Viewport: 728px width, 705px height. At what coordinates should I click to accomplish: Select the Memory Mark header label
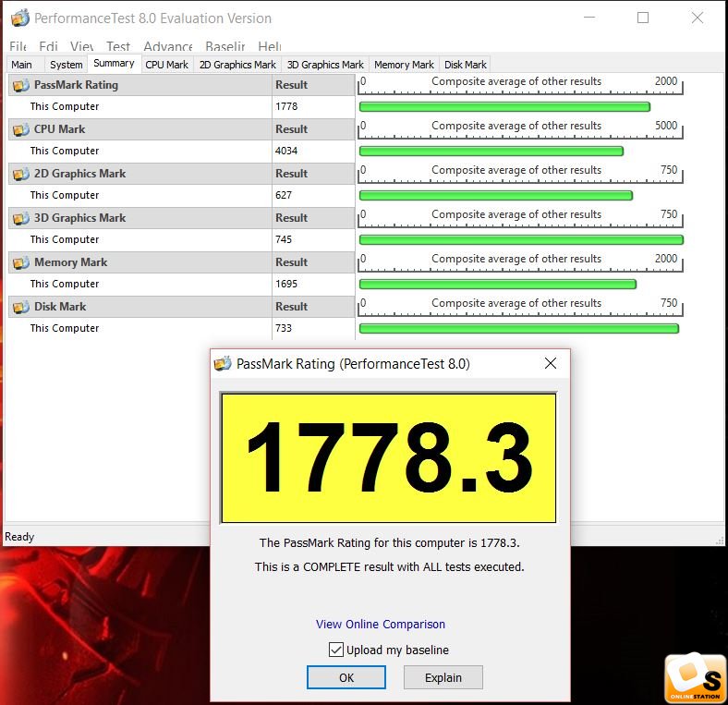[x=70, y=262]
